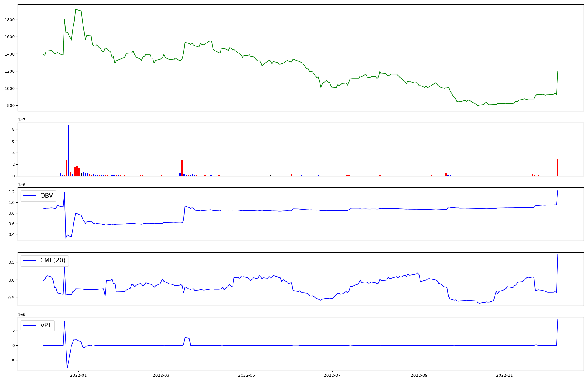Click the 2022-11 x-axis date label
Screen dimensions: 588x382
pyautogui.click(x=505, y=375)
